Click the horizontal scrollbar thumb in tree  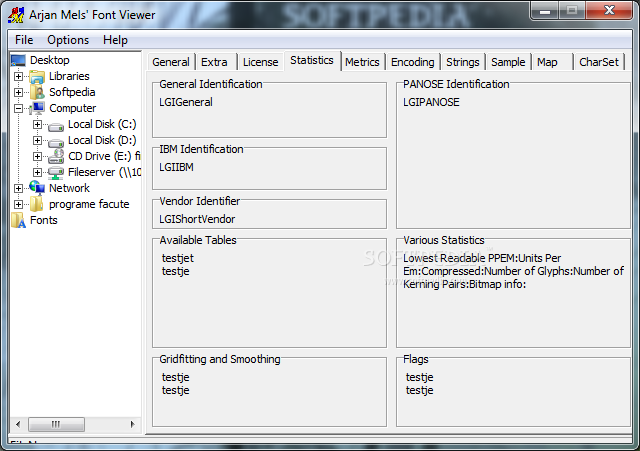[56, 424]
